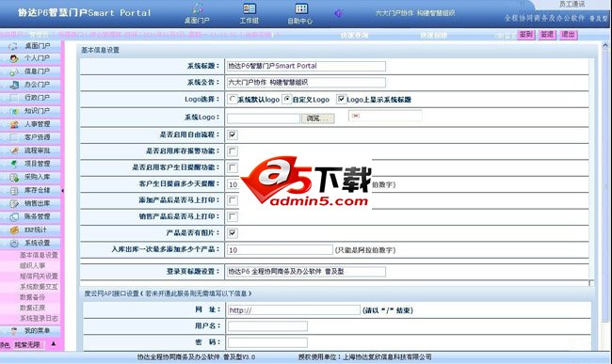
Task: Click the 用户名 input field
Action: coord(267,326)
